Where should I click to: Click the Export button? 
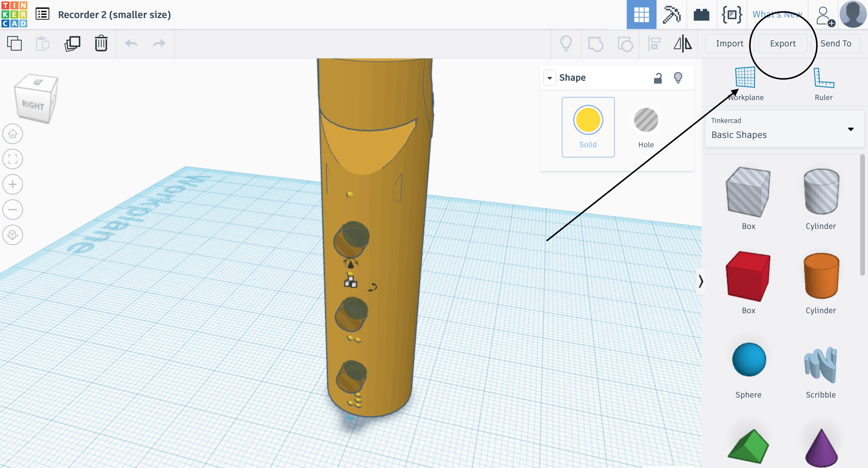click(x=783, y=43)
